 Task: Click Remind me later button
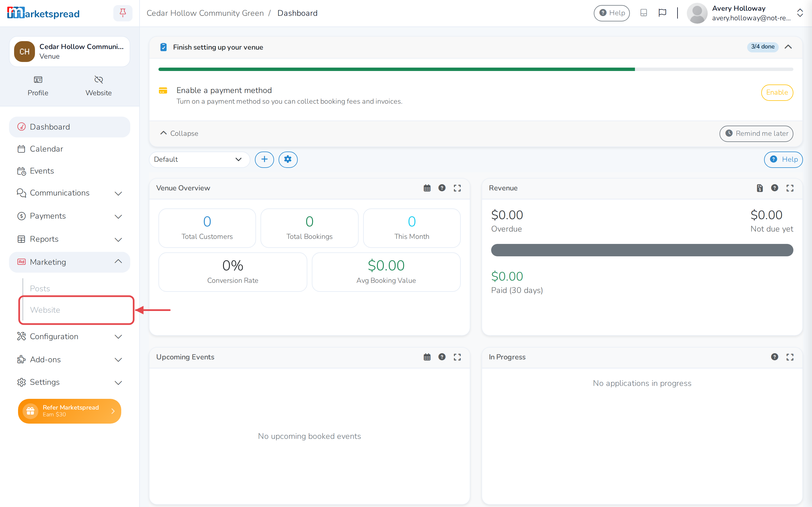[756, 134]
